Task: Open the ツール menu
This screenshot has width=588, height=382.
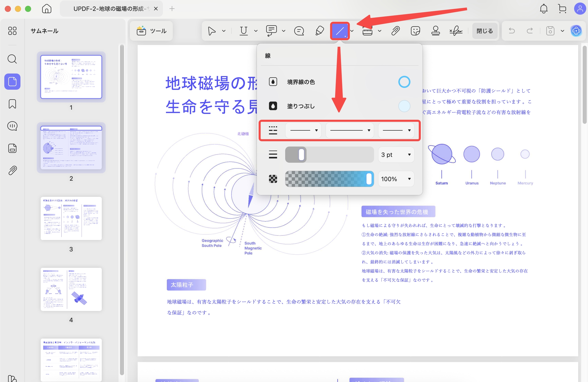Action: tap(151, 31)
